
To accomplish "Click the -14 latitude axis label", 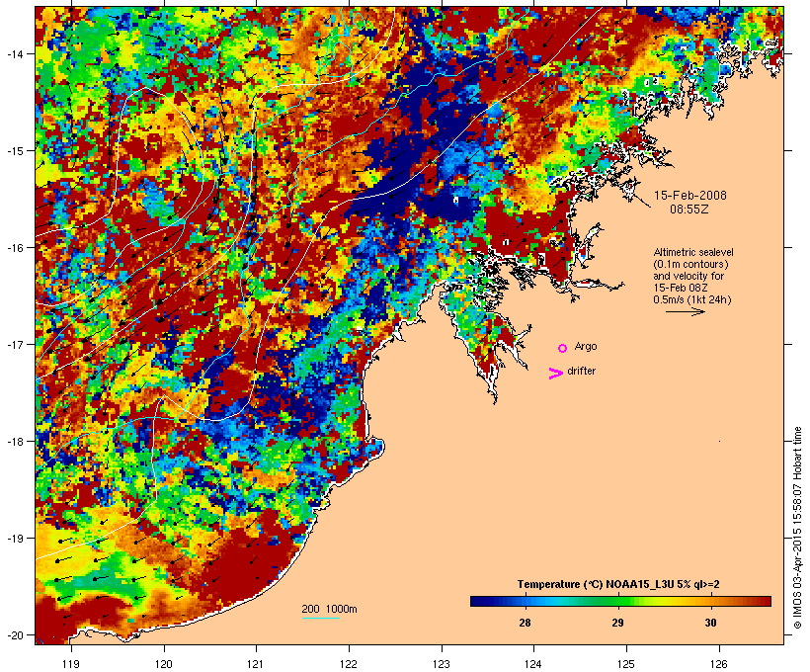I will click(16, 53).
